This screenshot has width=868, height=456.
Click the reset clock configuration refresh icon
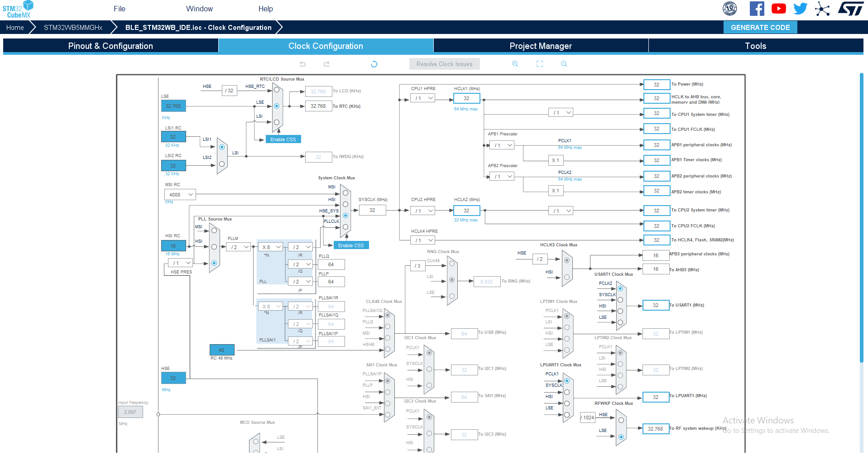(374, 64)
